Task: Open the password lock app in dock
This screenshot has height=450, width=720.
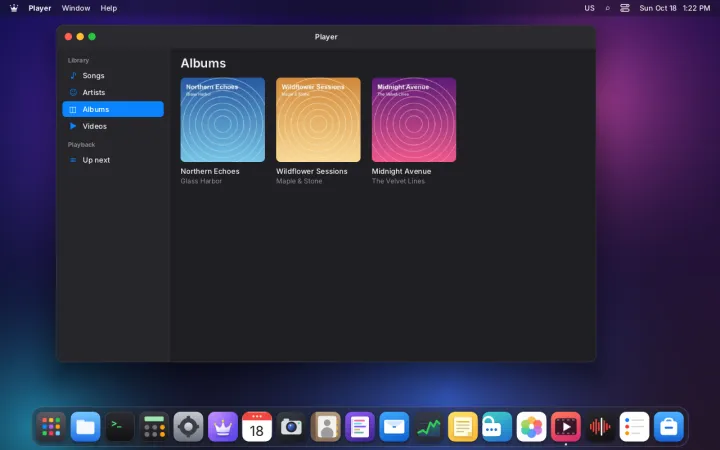Action: 497,427
